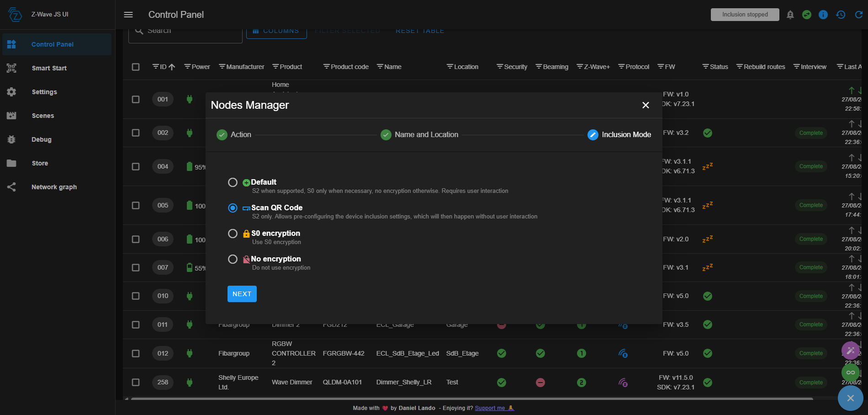Sort by the ID column arrow
The width and height of the screenshot is (868, 415).
pos(172,67)
